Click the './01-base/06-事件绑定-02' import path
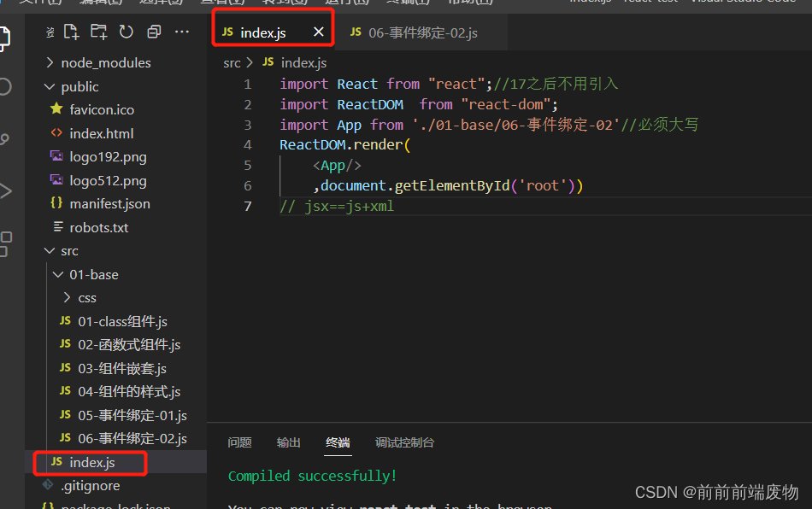The width and height of the screenshot is (812, 509). pos(515,125)
